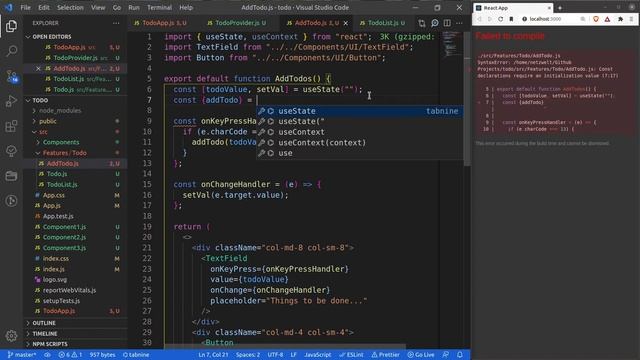
Task: Close AddTodo.js in Open Editors list
Action: [x=38, y=69]
